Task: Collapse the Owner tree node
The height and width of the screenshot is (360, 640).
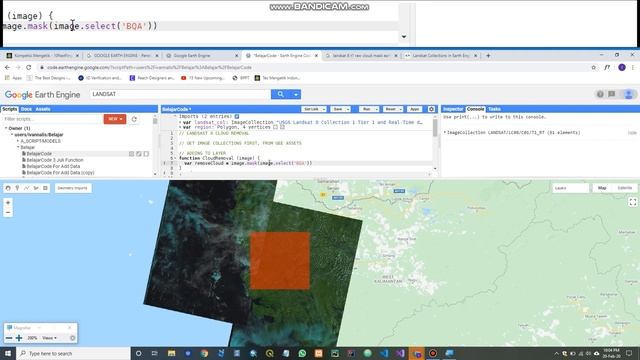Action: tap(6, 128)
